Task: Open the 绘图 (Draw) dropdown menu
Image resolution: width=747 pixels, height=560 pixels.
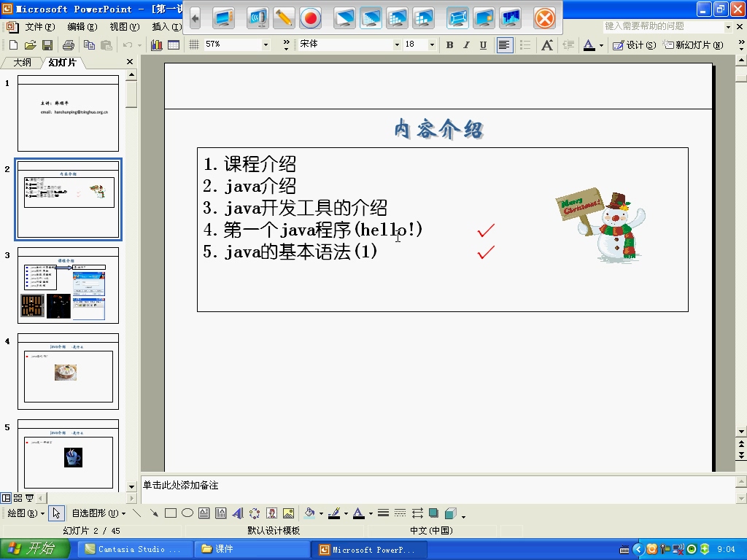Action: click(26, 513)
